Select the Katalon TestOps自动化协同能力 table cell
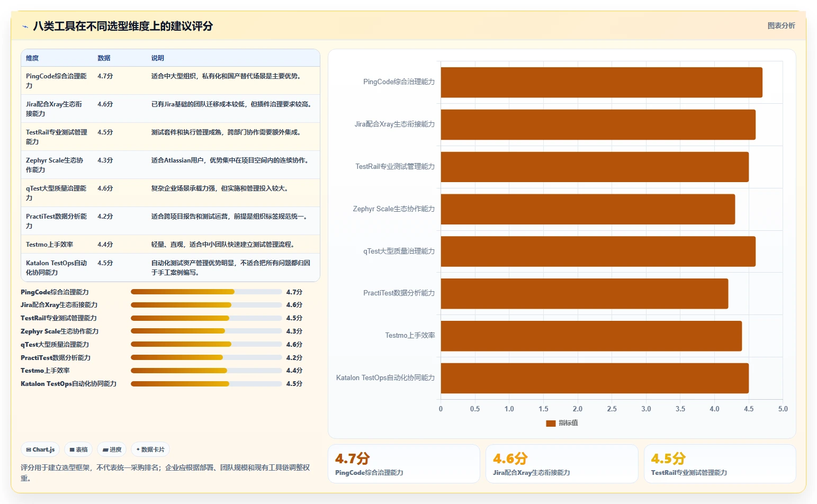This screenshot has height=504, width=817. 57,268
